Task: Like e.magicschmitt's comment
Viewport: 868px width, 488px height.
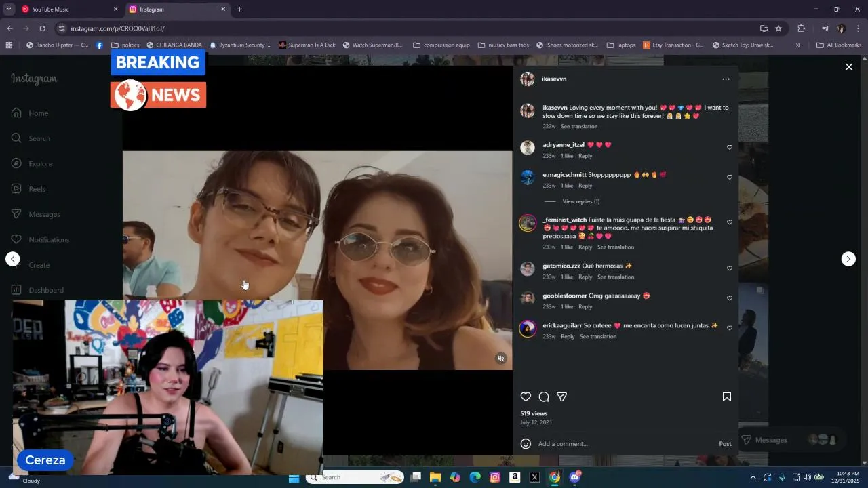Action: [730, 177]
